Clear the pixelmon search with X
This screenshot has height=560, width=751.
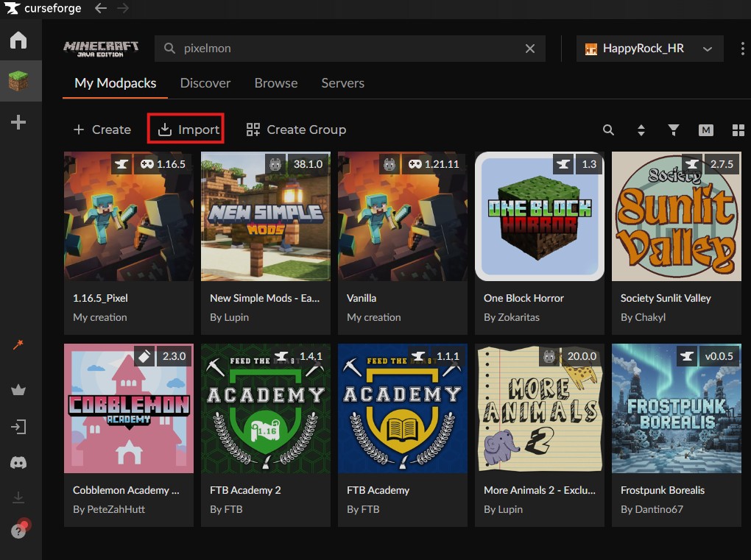(529, 49)
